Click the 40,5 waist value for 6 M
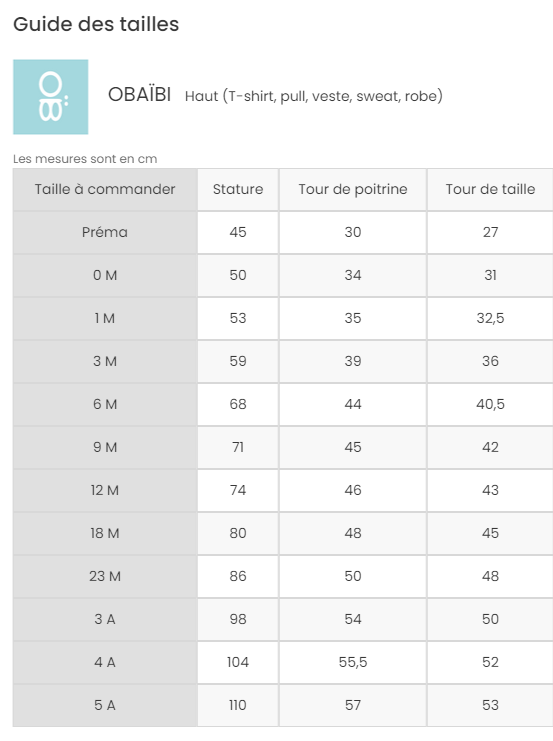Screen dimensions: 553x741 click(490, 405)
